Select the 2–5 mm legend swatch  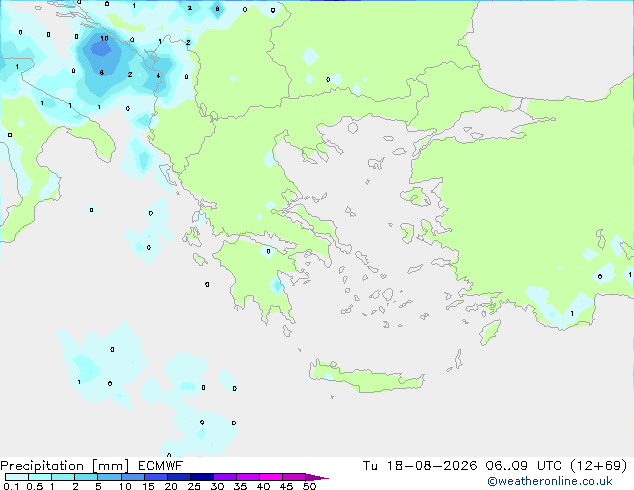point(86,477)
